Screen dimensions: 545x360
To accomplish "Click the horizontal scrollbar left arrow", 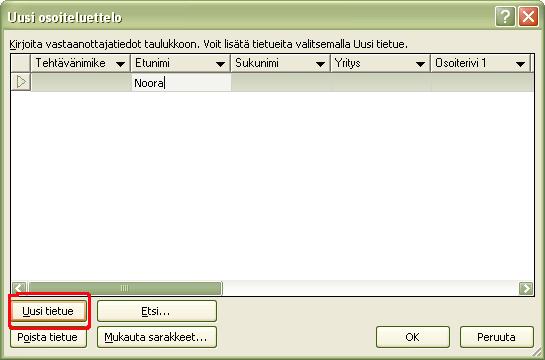I will tap(19, 288).
